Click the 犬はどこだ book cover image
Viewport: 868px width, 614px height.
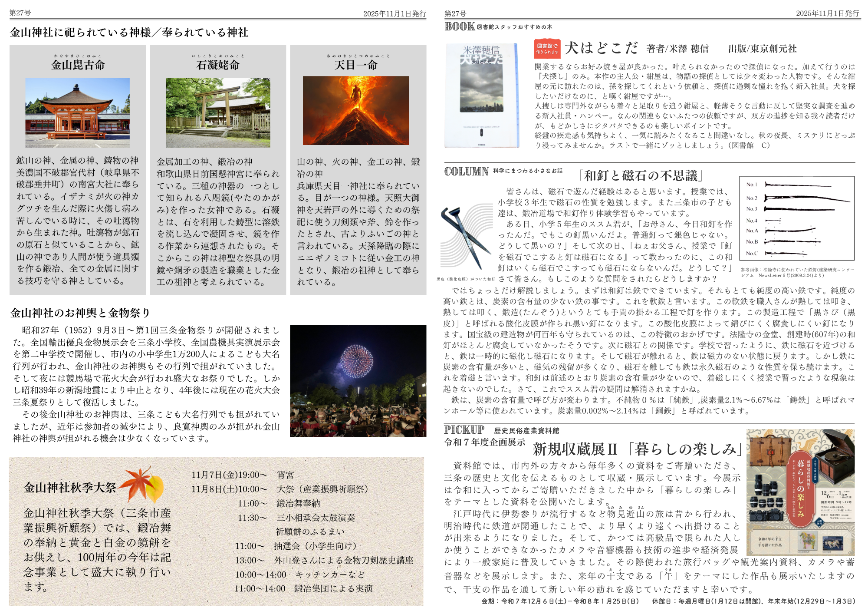482,96
